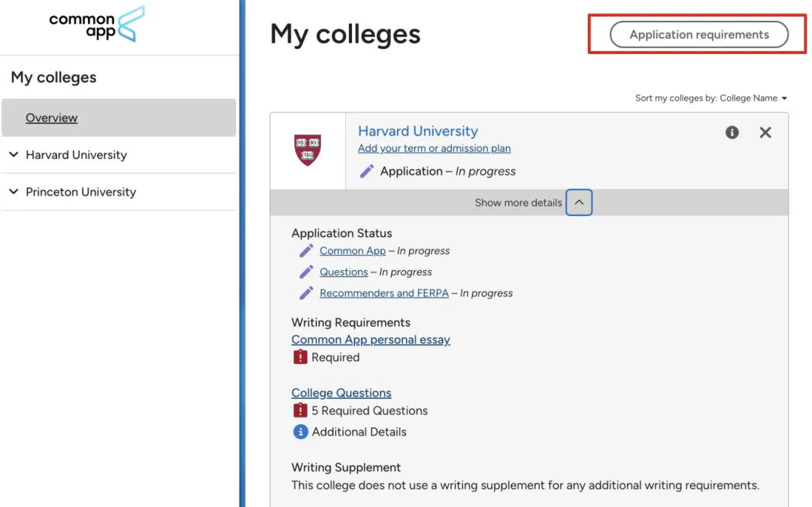This screenshot has width=812, height=507.
Task: Click pencil icon next to Common App status
Action: pos(306,250)
